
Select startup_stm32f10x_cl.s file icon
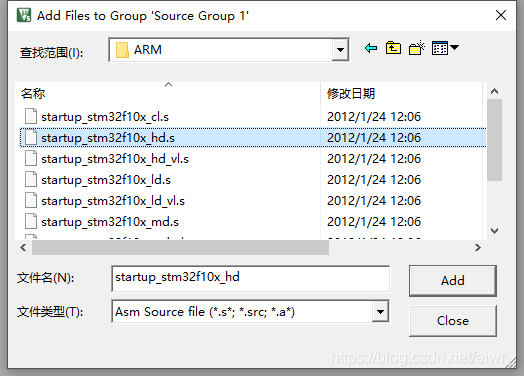[31, 117]
